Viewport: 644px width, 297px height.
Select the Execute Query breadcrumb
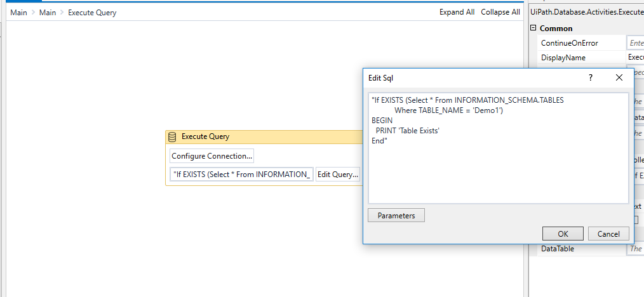pos(92,13)
